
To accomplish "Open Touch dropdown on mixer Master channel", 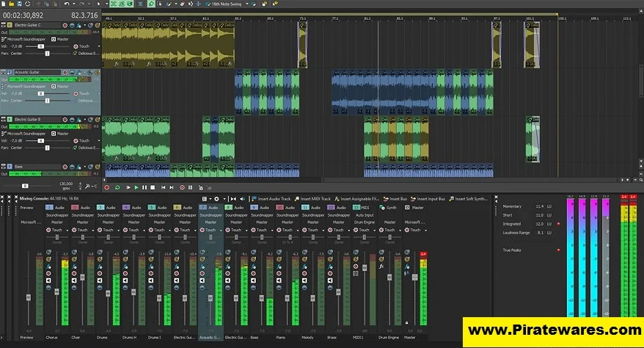I will click(x=425, y=230).
